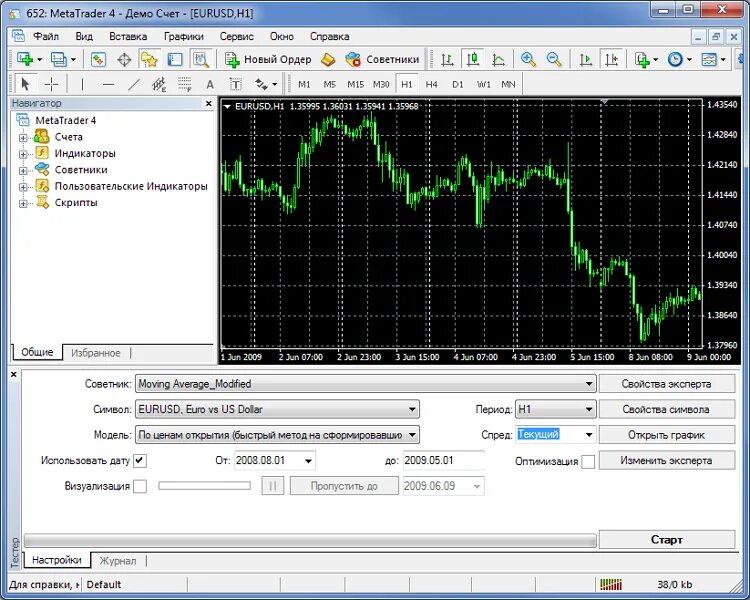Image resolution: width=750 pixels, height=600 pixels.
Task: Click the Старт button
Action: 667,540
